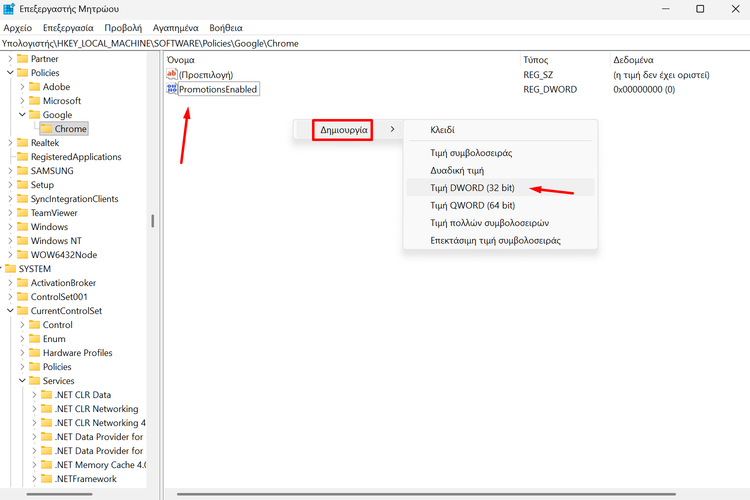
Task: Click the registry path address bar
Action: pos(375,44)
